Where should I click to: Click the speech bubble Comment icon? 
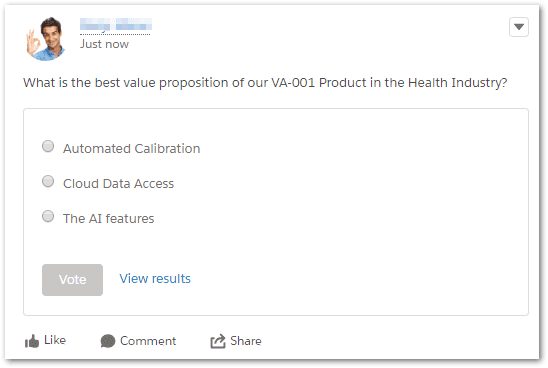click(x=108, y=341)
